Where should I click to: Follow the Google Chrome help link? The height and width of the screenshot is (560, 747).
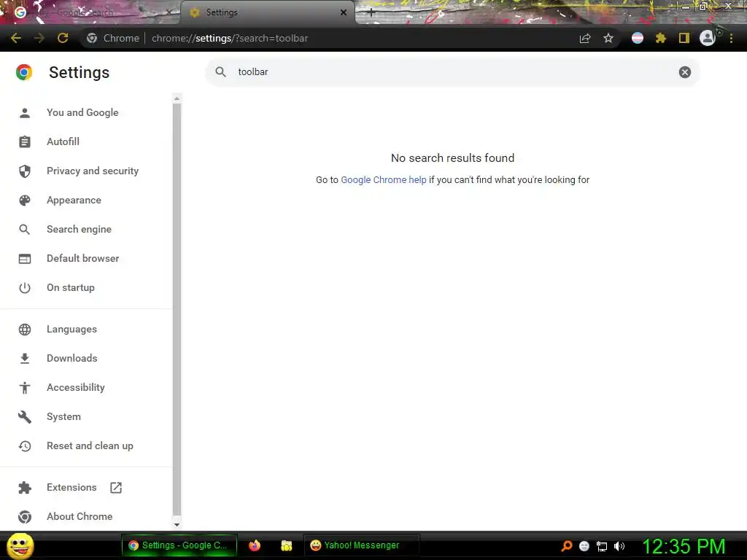pyautogui.click(x=384, y=179)
